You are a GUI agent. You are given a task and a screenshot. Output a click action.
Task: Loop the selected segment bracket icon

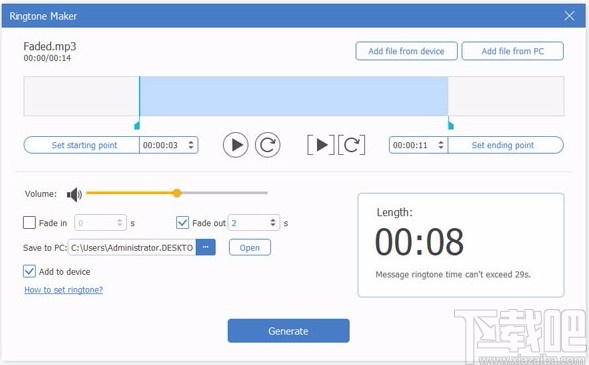coord(351,145)
